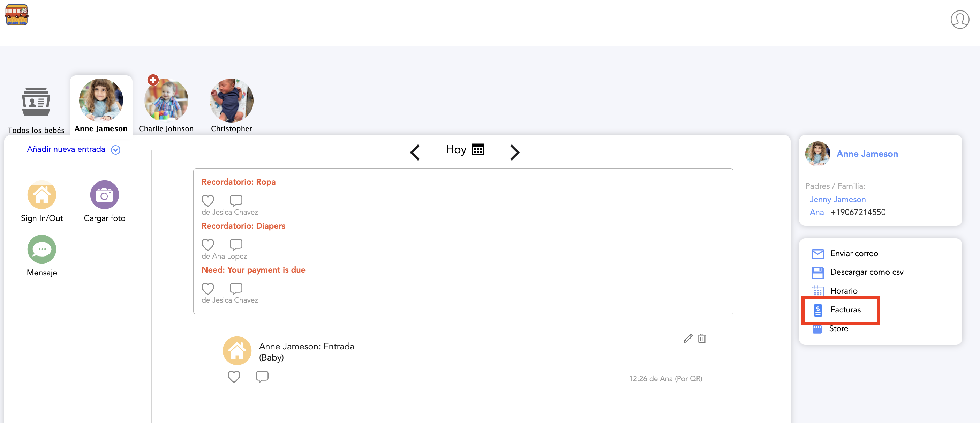This screenshot has height=423, width=980.
Task: Open the calendar icon next to Hoy
Action: click(477, 150)
